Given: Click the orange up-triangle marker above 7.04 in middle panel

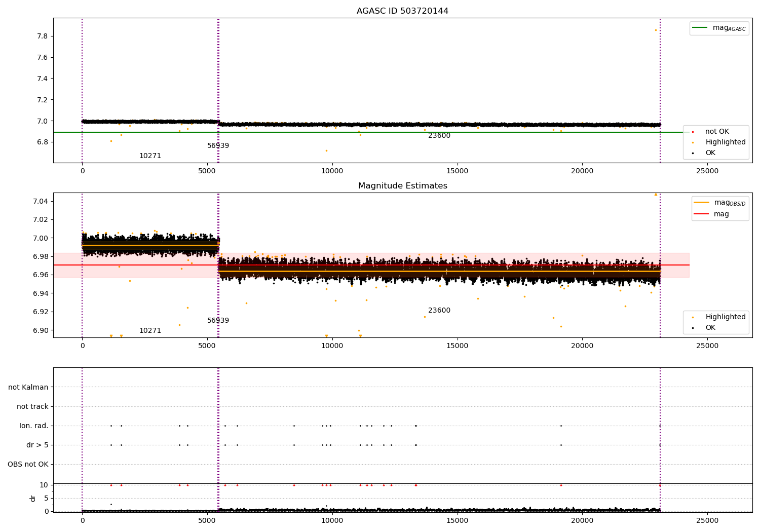Looking at the screenshot, I should point(656,194).
